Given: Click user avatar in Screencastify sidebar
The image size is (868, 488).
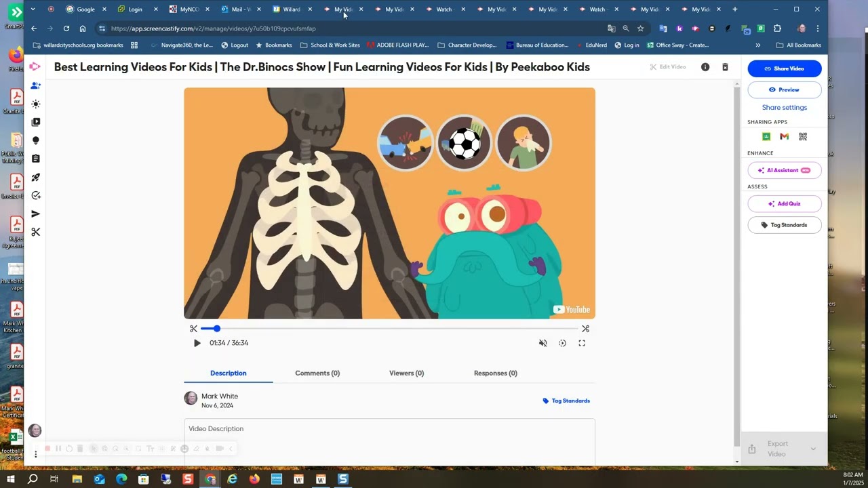Looking at the screenshot, I should [x=35, y=430].
